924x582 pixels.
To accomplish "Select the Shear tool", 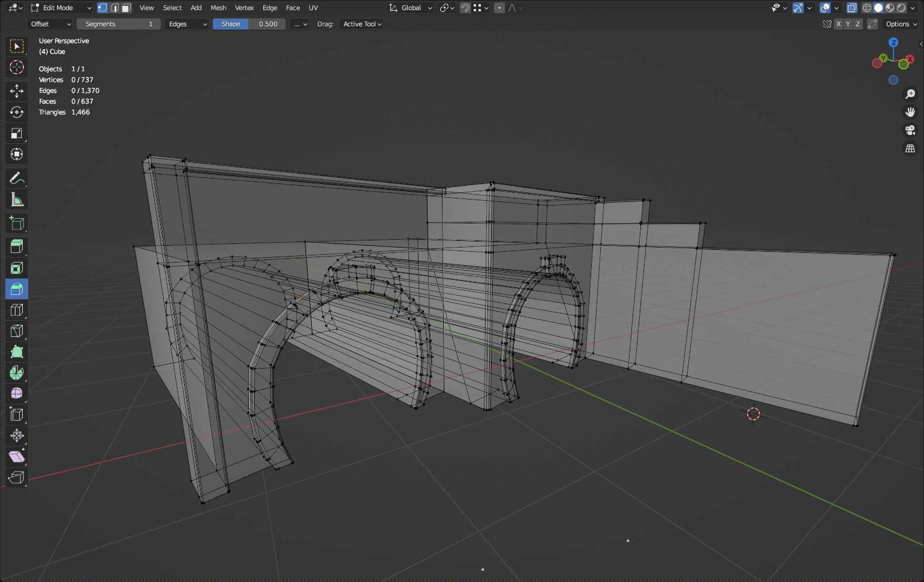I will (17, 457).
